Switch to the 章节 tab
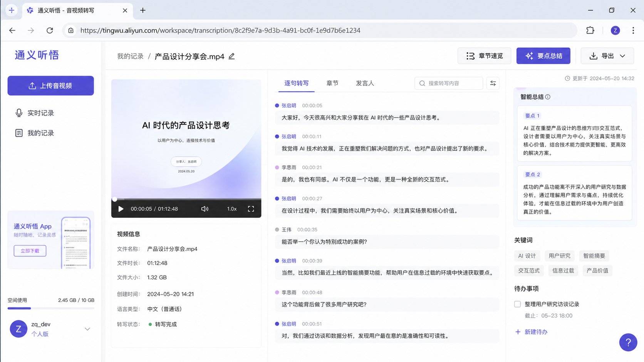 click(x=332, y=83)
